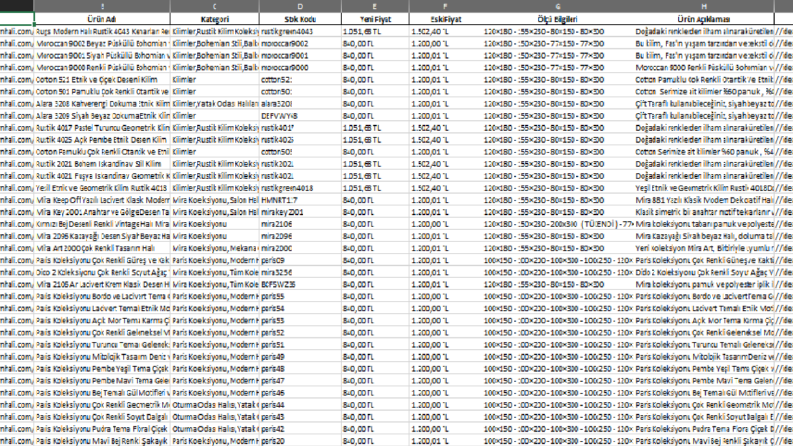Click column letter D header
The height and width of the screenshot is (446, 793).
coord(300,6)
